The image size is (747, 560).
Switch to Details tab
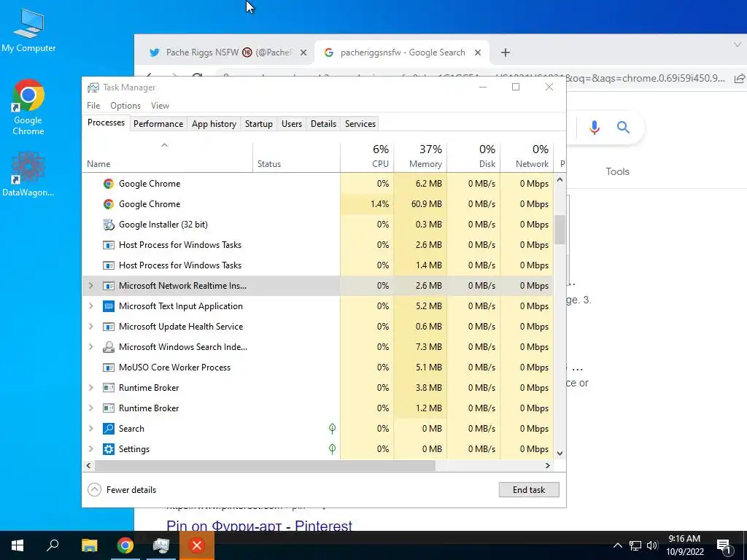point(323,124)
